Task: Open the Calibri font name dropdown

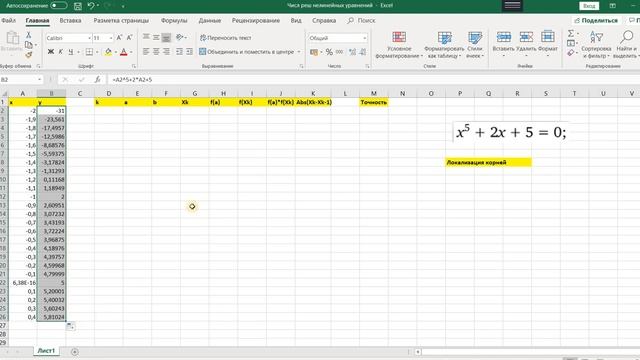Action: (89, 38)
